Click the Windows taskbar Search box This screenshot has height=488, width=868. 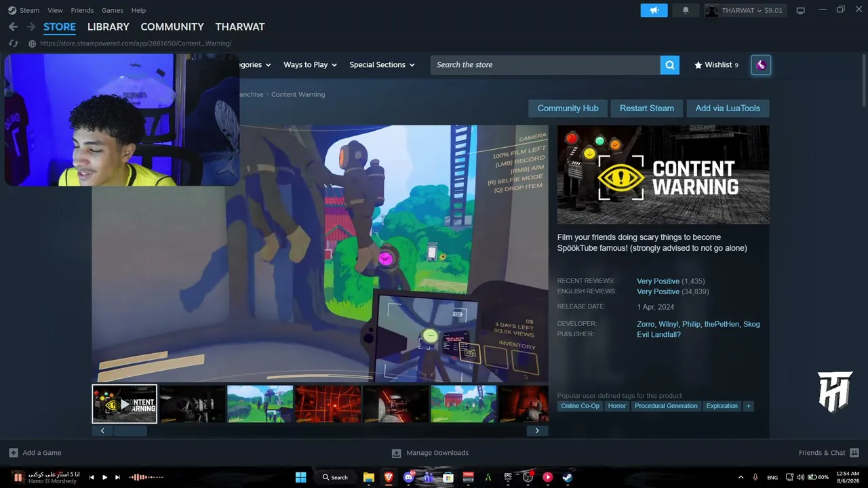coord(335,477)
